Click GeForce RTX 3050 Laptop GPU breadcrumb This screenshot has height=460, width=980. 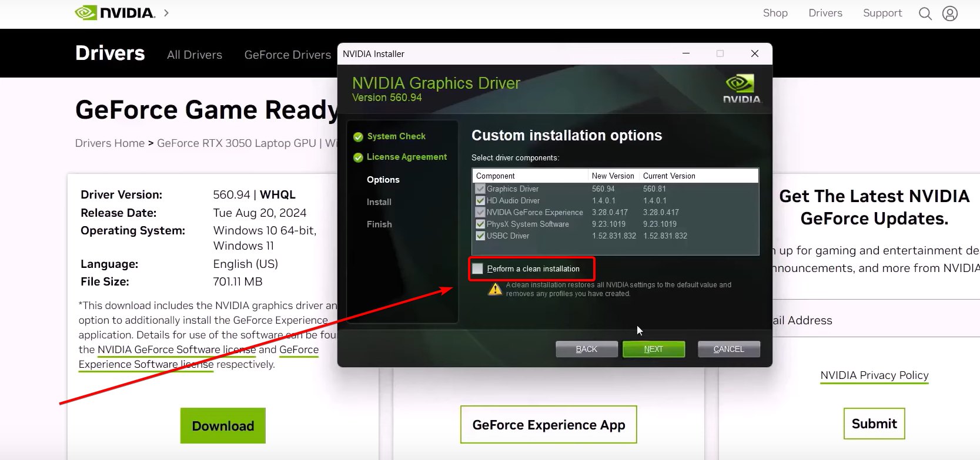point(236,143)
